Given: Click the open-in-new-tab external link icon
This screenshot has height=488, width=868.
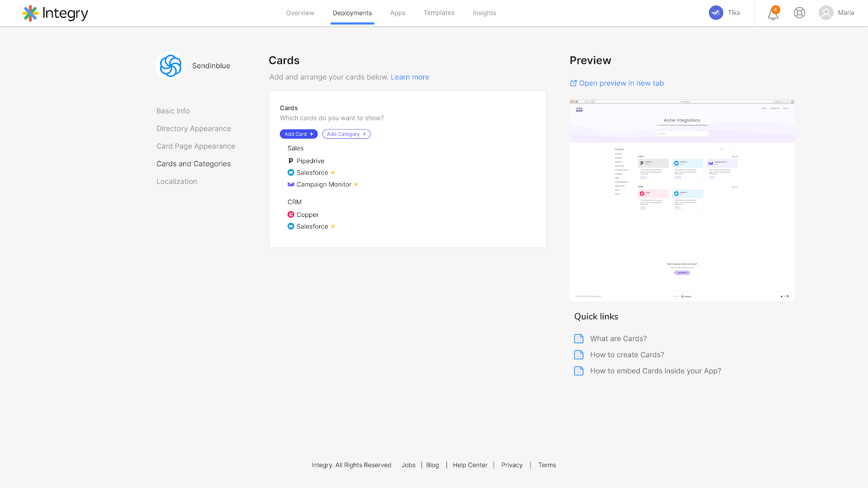Looking at the screenshot, I should coord(573,83).
